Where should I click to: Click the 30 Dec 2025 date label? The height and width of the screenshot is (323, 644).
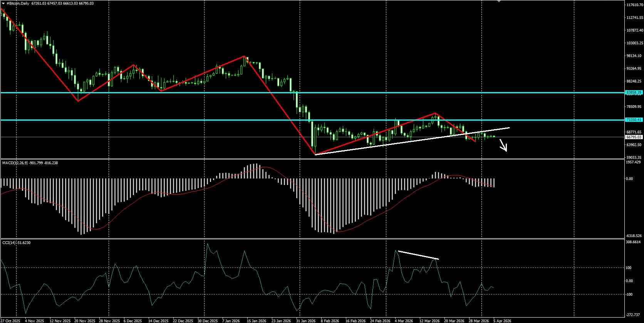[x=207, y=321]
